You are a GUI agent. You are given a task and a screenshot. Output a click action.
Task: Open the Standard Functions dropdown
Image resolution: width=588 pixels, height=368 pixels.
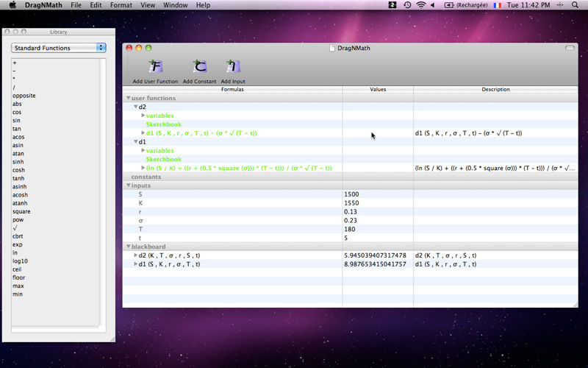click(59, 48)
